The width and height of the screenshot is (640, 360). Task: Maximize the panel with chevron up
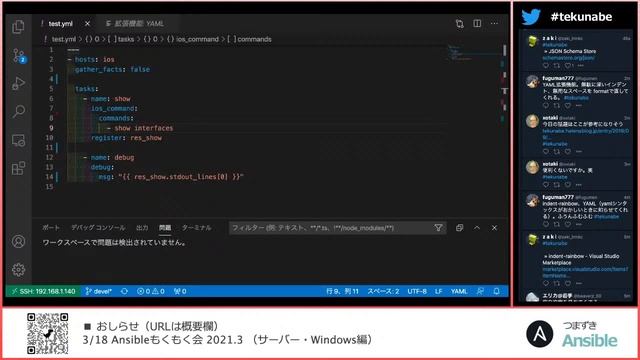[x=477, y=228]
